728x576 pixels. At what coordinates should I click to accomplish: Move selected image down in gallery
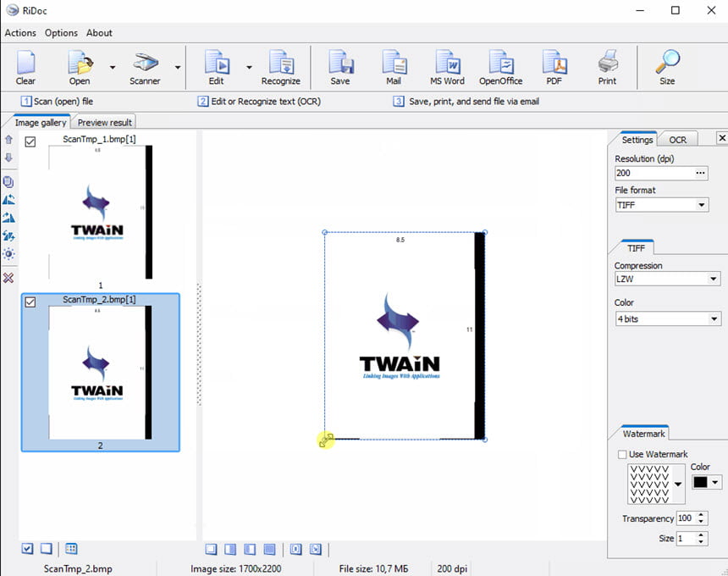click(x=8, y=158)
